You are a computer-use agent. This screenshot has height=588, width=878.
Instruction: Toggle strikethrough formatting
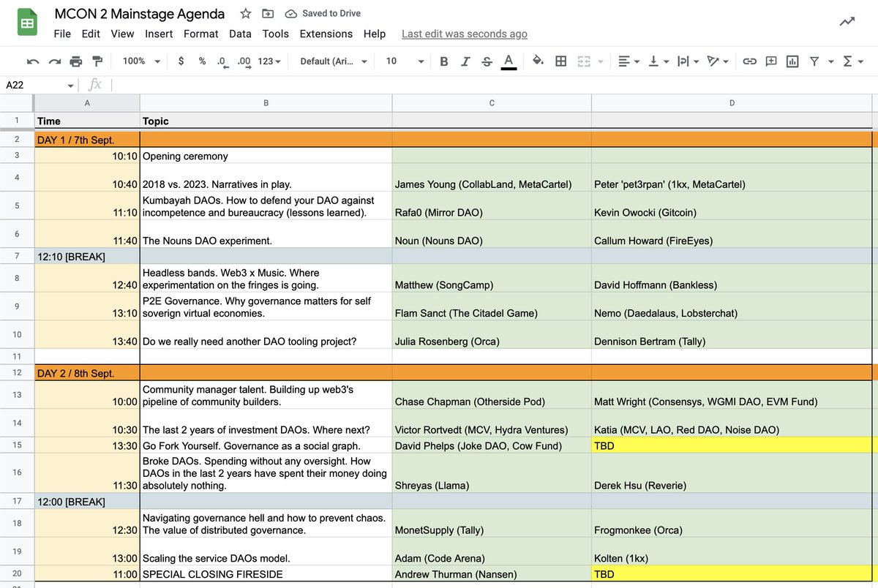coord(487,61)
